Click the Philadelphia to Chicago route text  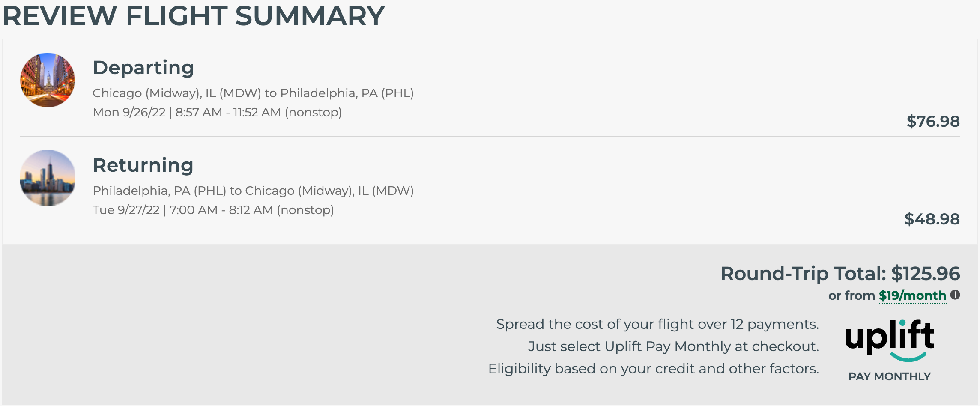click(253, 191)
